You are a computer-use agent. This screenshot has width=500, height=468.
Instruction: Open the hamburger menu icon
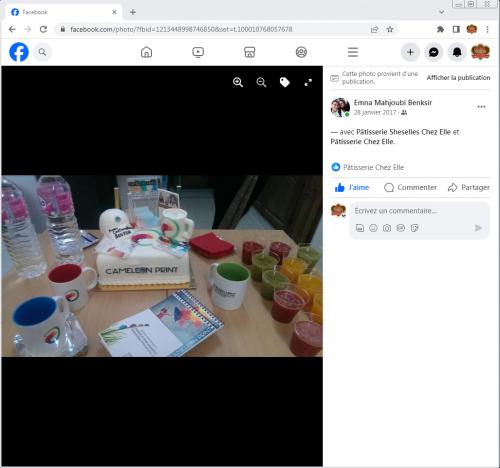(353, 52)
